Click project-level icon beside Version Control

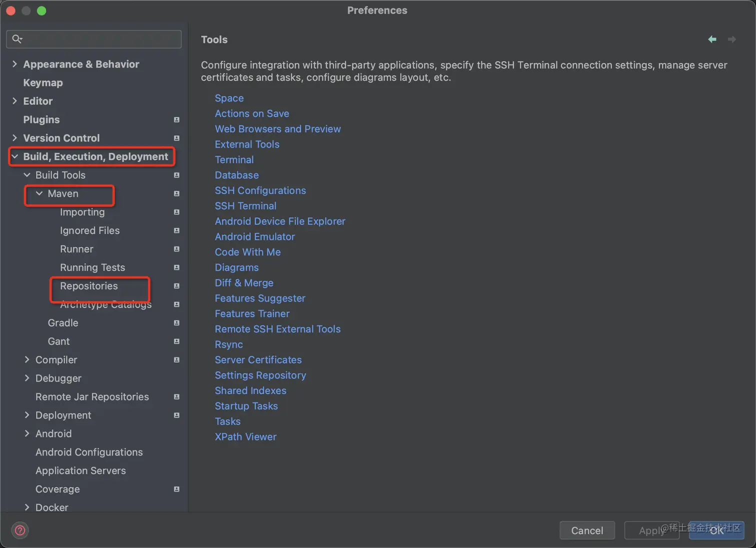click(x=176, y=138)
